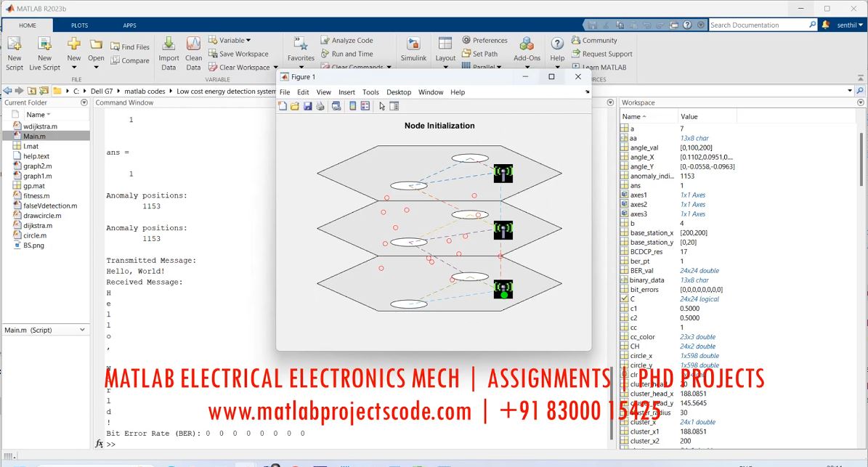Collapse the toolstrip with the up arrow
The image size is (868, 467).
[860, 78]
